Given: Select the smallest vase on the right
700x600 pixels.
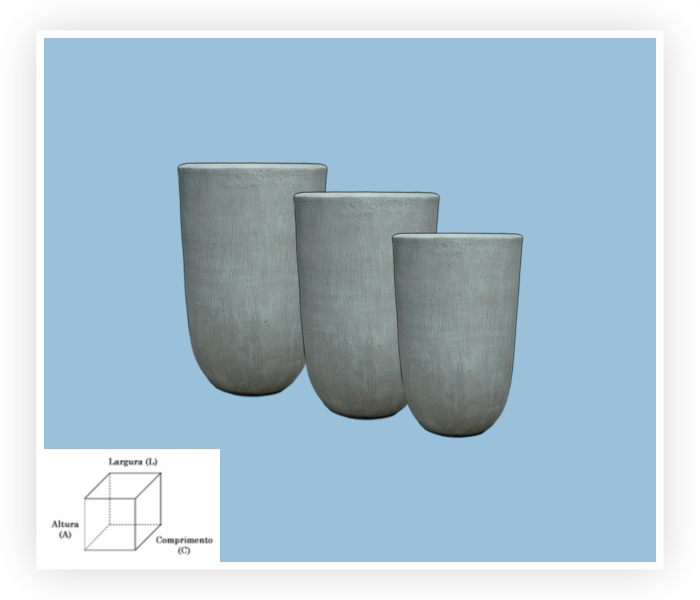Looking at the screenshot, I should coord(458,330).
